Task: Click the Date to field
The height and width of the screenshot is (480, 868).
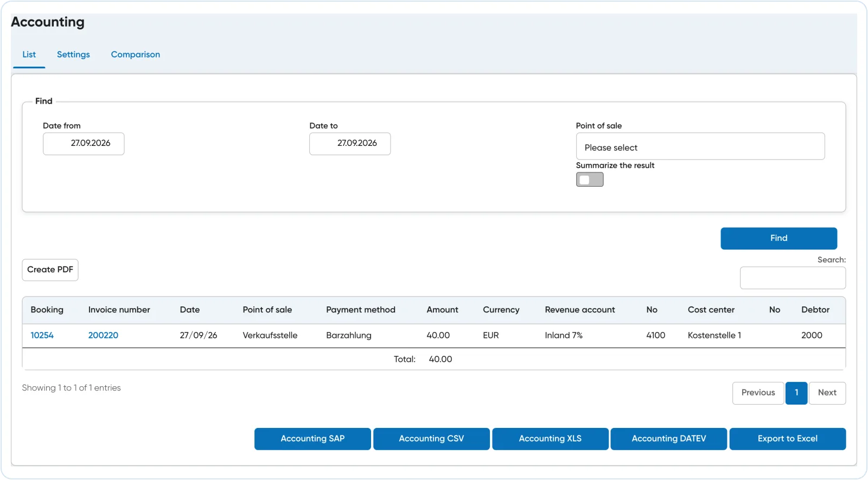Action: click(x=350, y=144)
